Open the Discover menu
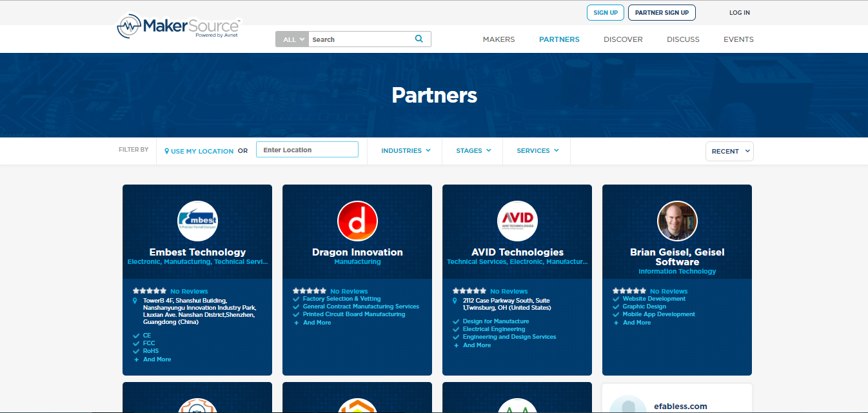Image resolution: width=868 pixels, height=413 pixels. (x=623, y=39)
